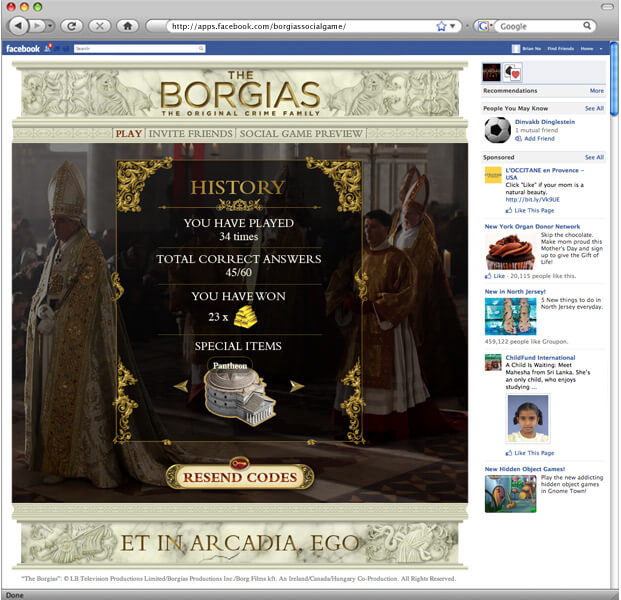Open the New Hidden Object Games ad title
Screen dimensions: 621x600
[x=525, y=469]
